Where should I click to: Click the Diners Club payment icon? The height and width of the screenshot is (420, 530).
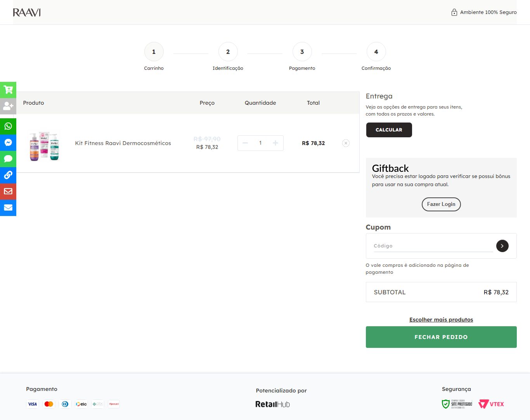coord(65,404)
